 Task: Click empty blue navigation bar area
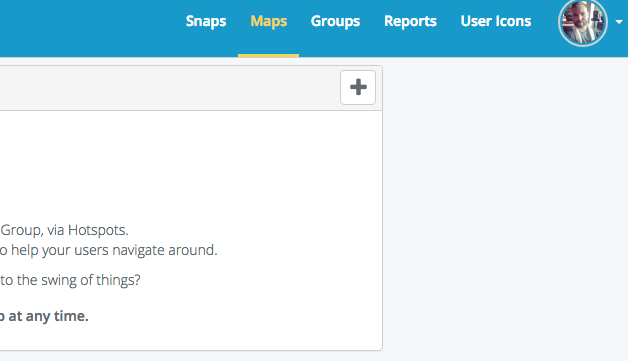tap(88, 28)
